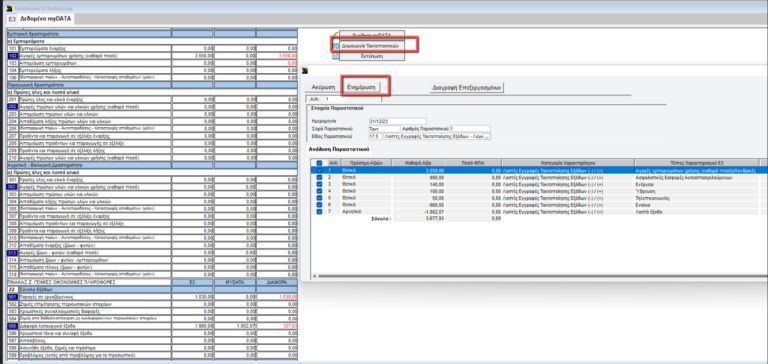Click the highlighted code 102 cell
This screenshot has height=364, width=768.
click(12, 56)
